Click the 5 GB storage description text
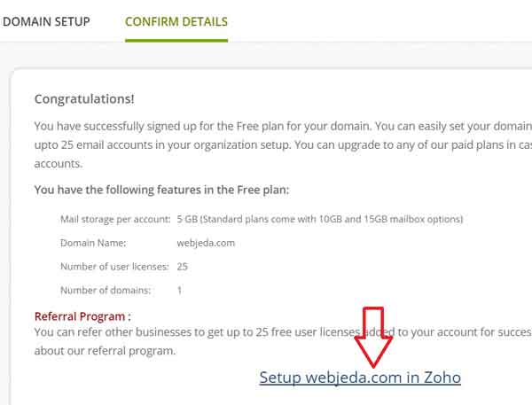 (320, 219)
